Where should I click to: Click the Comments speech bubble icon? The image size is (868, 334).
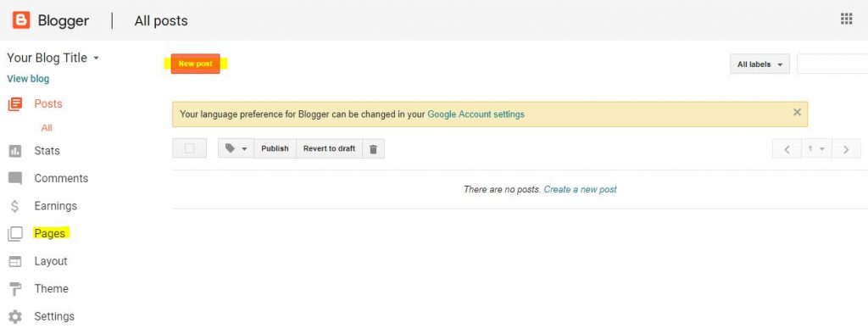pyautogui.click(x=15, y=178)
